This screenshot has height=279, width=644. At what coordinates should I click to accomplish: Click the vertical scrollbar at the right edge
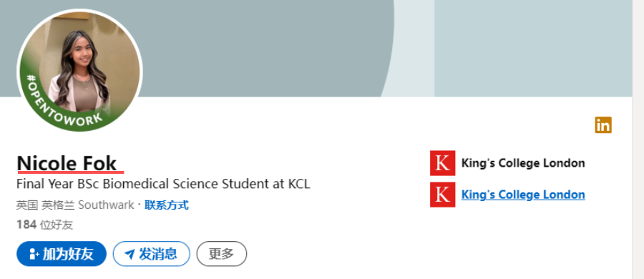tap(638, 139)
